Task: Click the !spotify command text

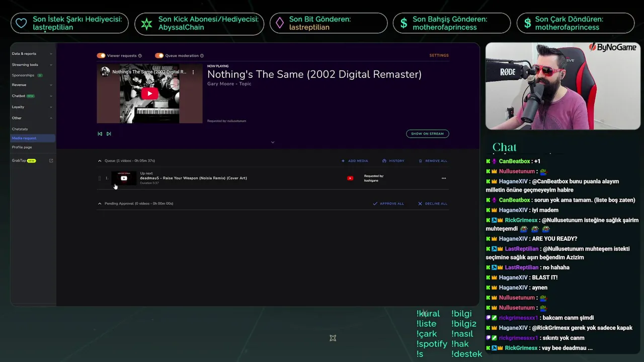Action: tap(432, 344)
